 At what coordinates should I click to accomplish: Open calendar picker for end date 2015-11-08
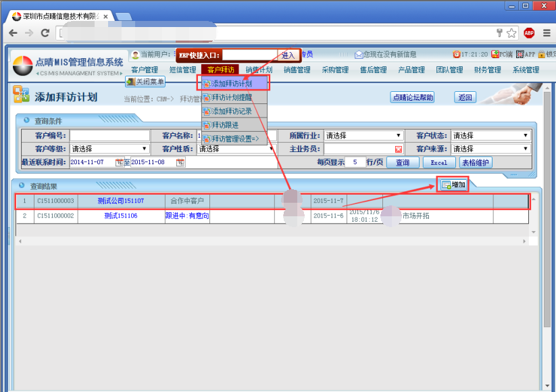click(180, 162)
